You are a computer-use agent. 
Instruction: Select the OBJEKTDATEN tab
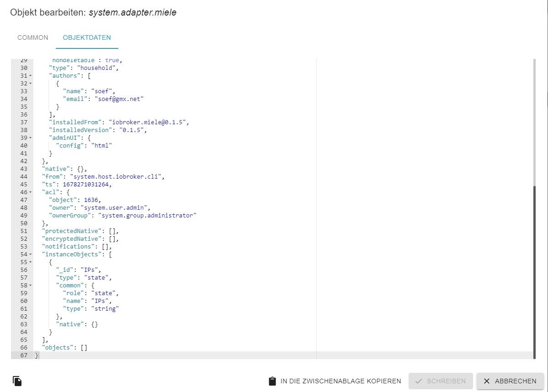(x=87, y=37)
